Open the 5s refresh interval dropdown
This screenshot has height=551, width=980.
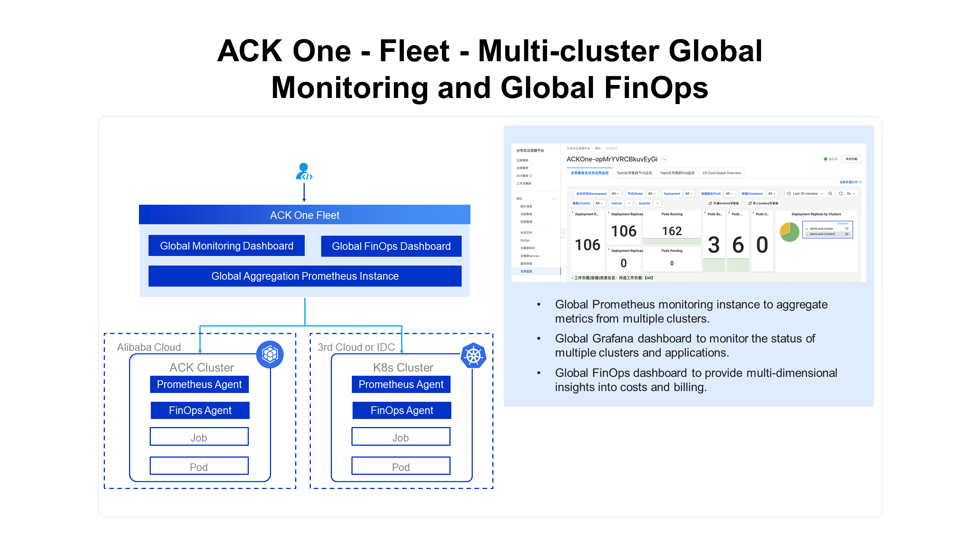851,194
